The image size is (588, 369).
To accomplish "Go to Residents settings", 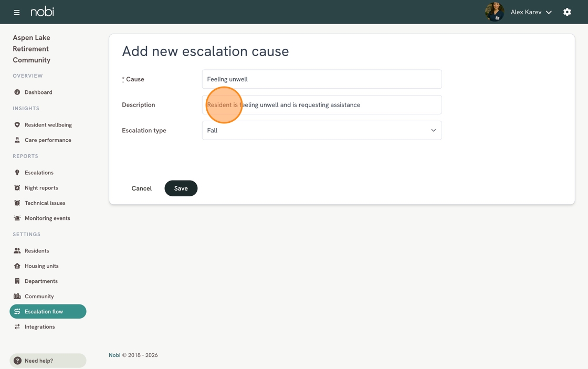I will tap(37, 251).
